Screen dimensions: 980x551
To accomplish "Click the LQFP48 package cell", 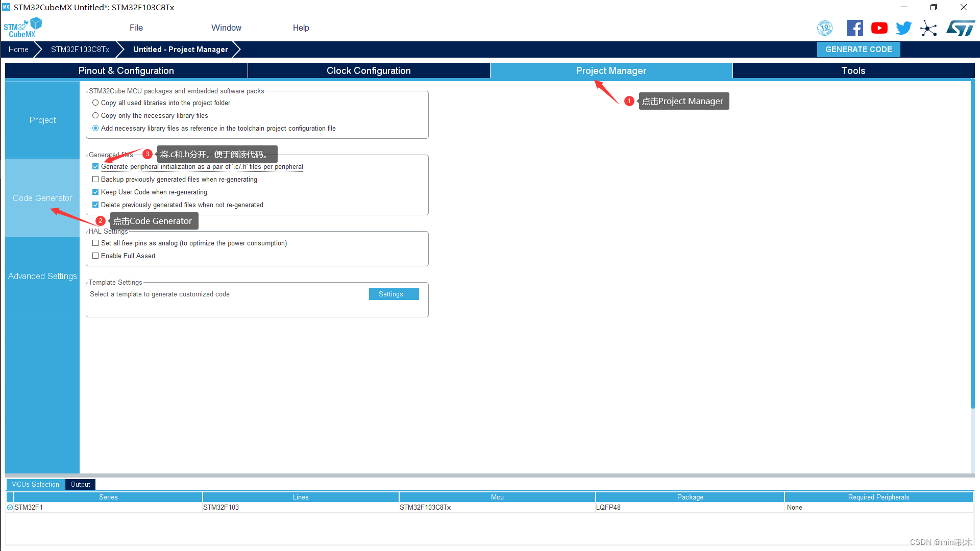I will coord(690,508).
